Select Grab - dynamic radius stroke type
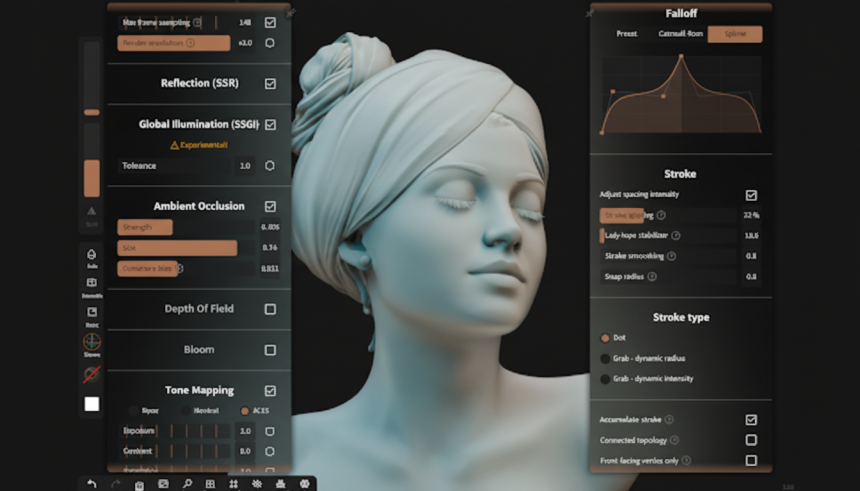Image resolution: width=860 pixels, height=491 pixels. click(x=643, y=358)
